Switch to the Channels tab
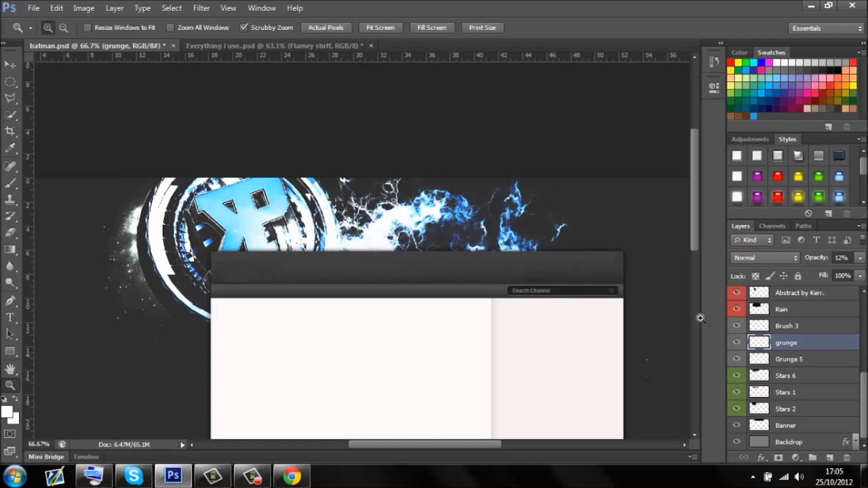The height and width of the screenshot is (488, 868). coord(772,226)
